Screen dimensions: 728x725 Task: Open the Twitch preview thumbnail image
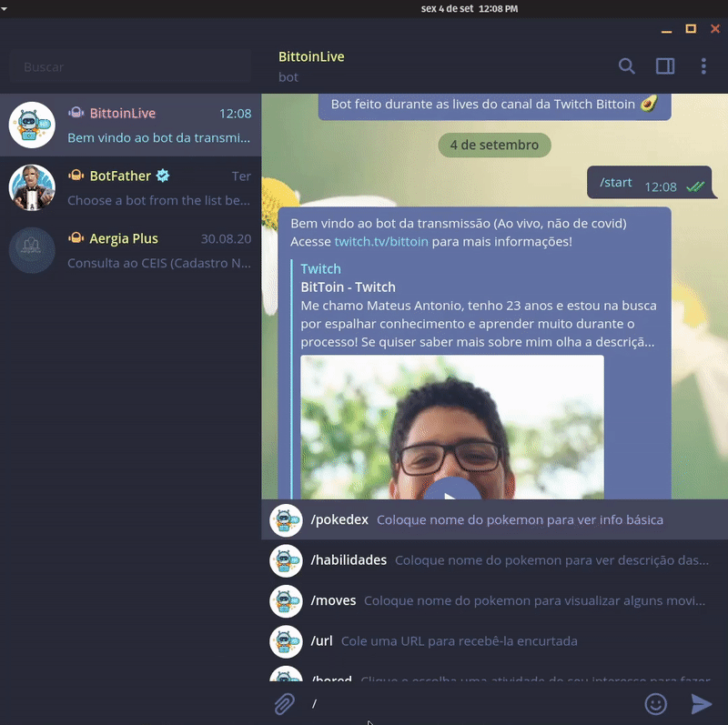pos(452,427)
